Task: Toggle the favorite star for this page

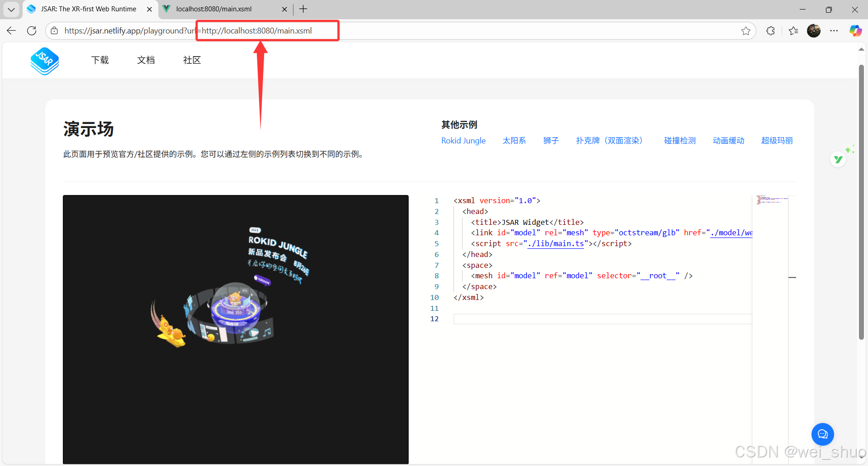Action: (x=746, y=30)
